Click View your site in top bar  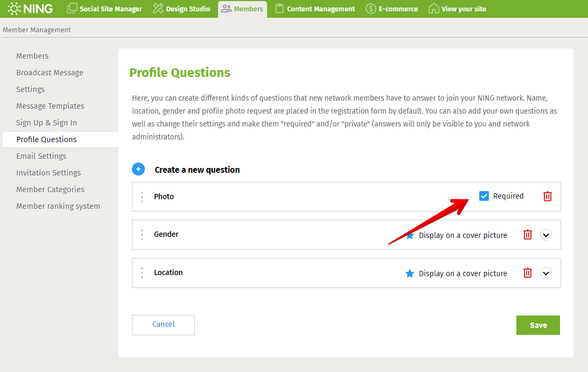(457, 9)
